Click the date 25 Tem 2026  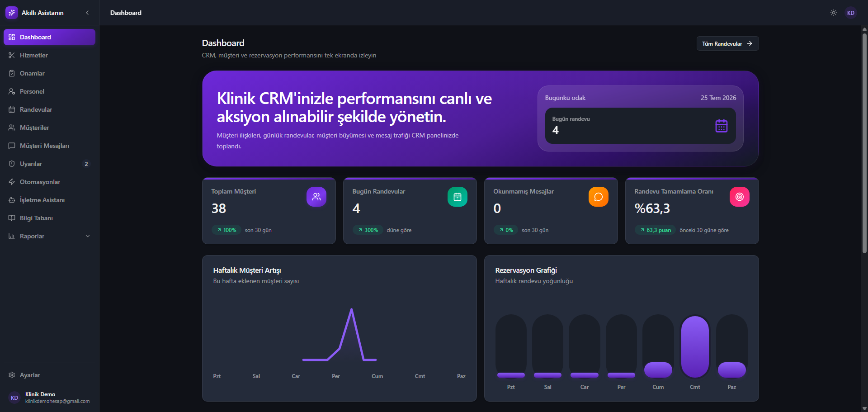[x=718, y=98]
